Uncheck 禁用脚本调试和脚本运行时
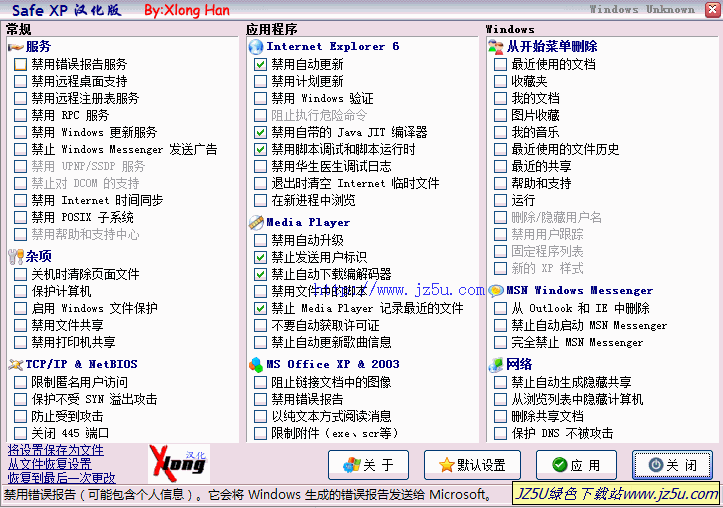The image size is (723, 508). (261, 150)
